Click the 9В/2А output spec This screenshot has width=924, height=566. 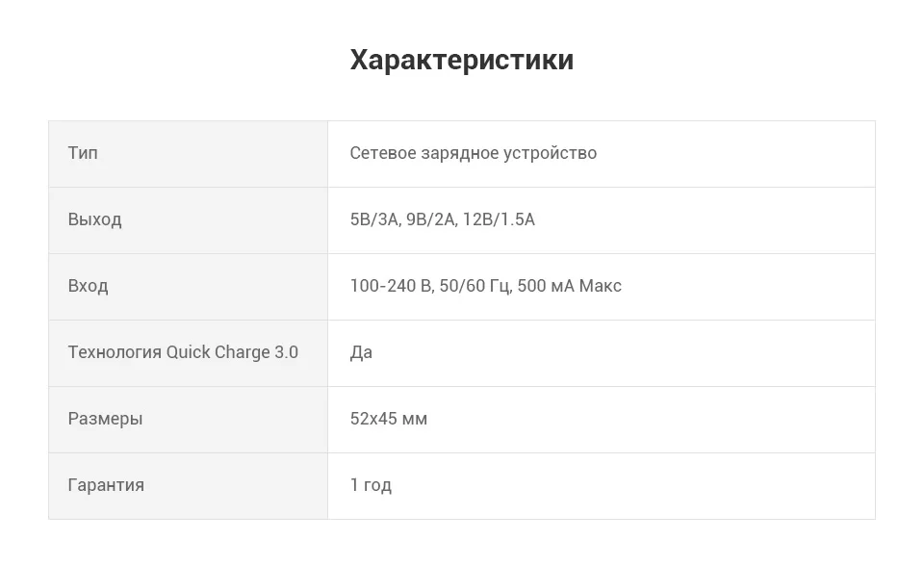click(431, 219)
